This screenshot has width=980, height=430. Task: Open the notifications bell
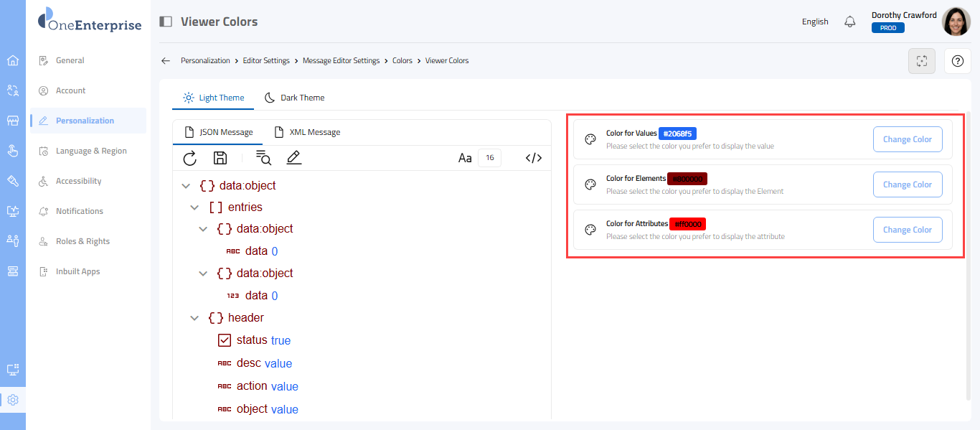pos(850,22)
